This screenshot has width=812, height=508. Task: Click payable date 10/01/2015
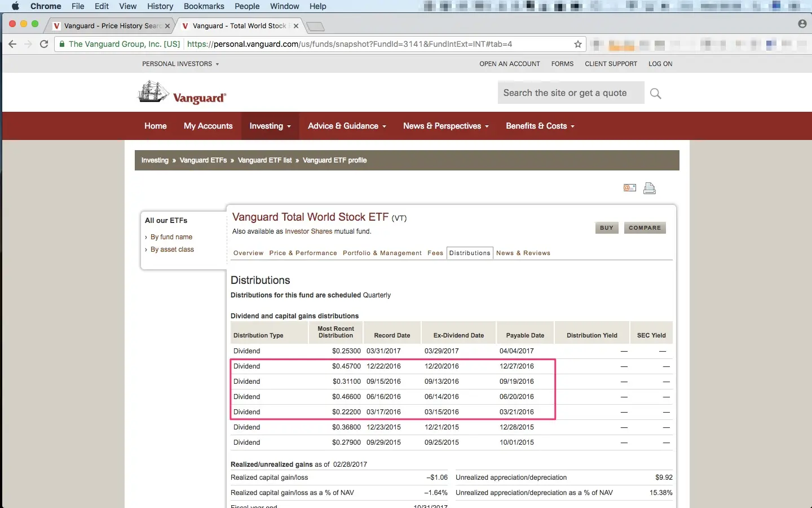(517, 443)
